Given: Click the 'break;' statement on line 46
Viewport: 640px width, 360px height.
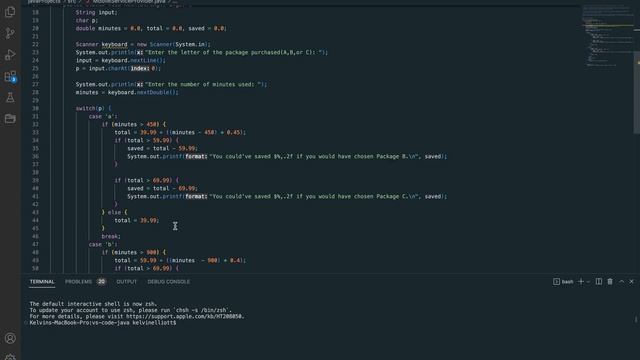Looking at the screenshot, I should coord(111,236).
